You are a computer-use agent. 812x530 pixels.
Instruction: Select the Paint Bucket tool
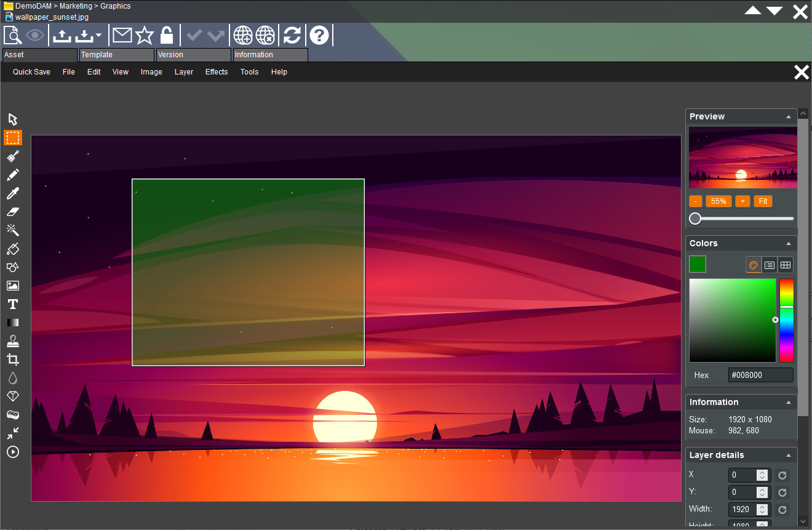click(x=12, y=249)
